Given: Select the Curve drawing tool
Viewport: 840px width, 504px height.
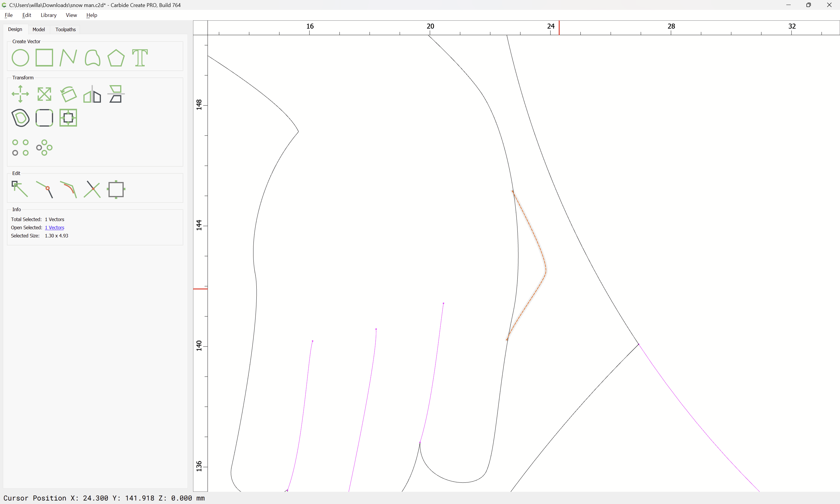Looking at the screenshot, I should click(x=92, y=58).
